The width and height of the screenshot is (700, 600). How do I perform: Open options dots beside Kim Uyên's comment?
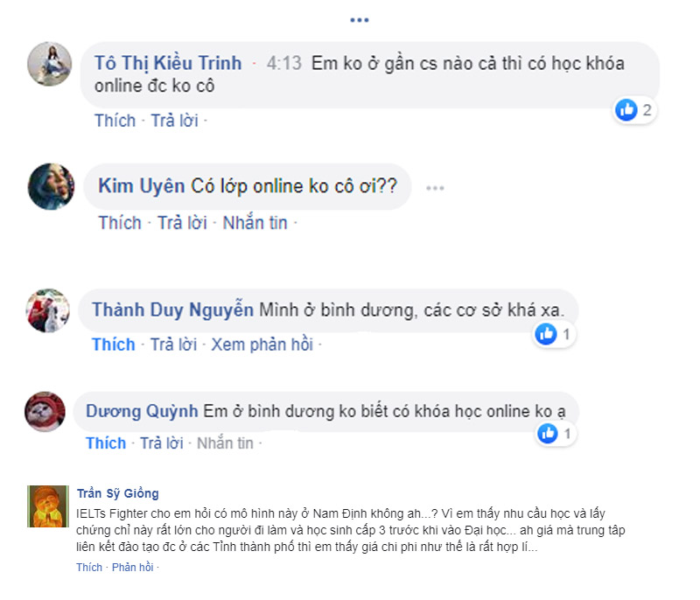coord(435,187)
